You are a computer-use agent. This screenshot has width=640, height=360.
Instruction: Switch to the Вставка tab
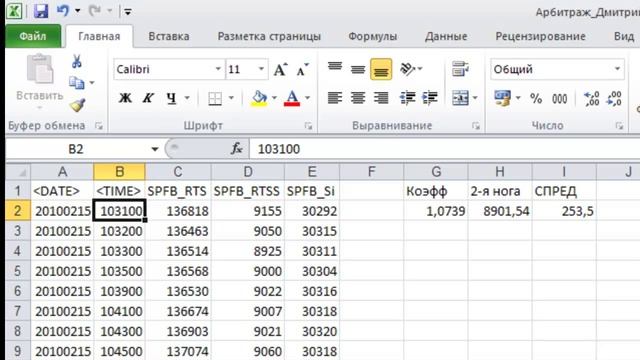[x=169, y=36]
